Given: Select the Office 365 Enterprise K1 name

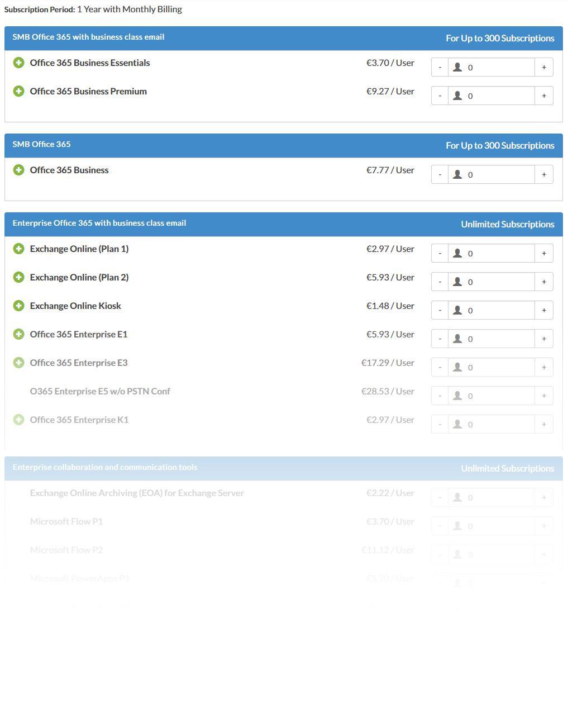Looking at the screenshot, I should click(79, 420).
